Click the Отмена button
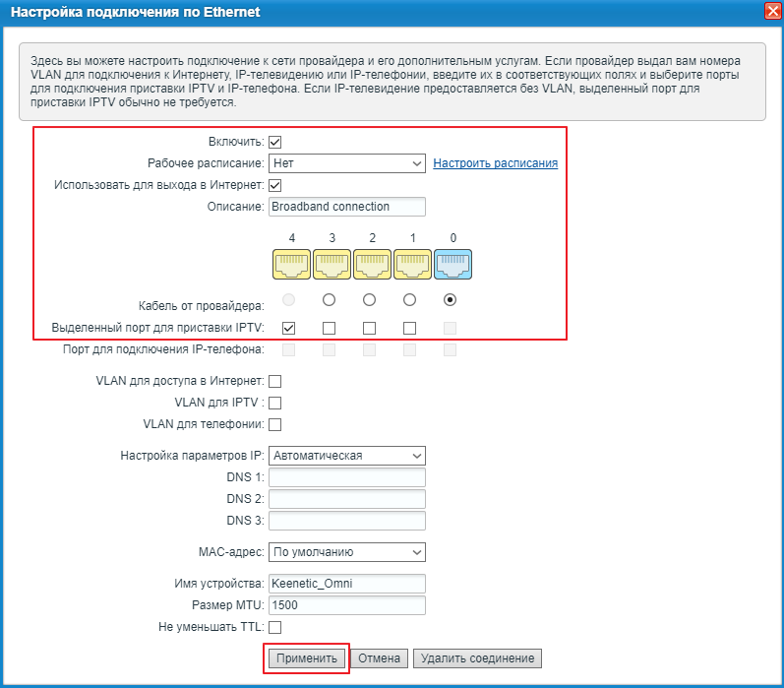The height and width of the screenshot is (688, 784). coord(379,658)
